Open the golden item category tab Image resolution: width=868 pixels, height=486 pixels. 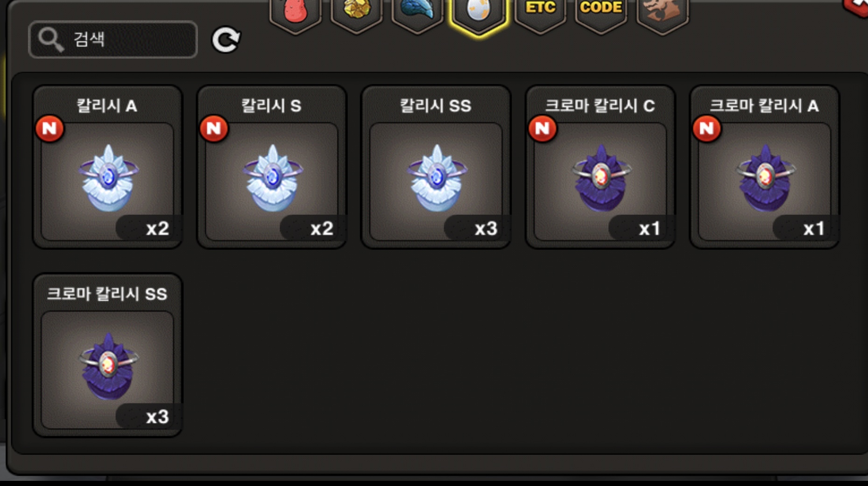pos(357,15)
